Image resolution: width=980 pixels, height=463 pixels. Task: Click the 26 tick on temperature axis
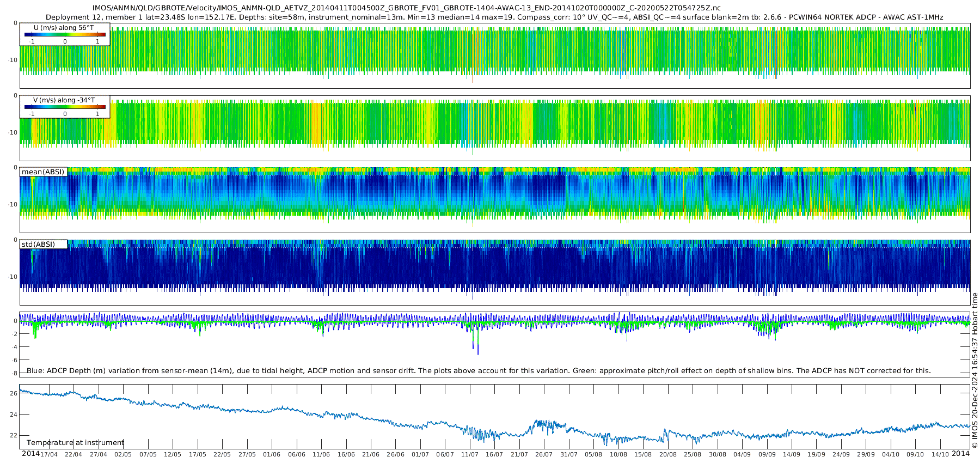[x=14, y=393]
